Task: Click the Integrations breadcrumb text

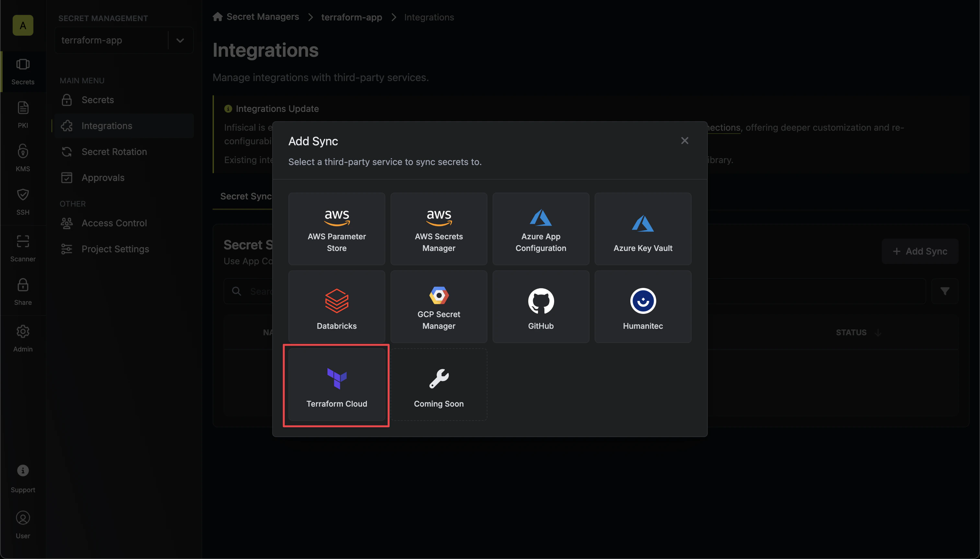Action: point(429,17)
